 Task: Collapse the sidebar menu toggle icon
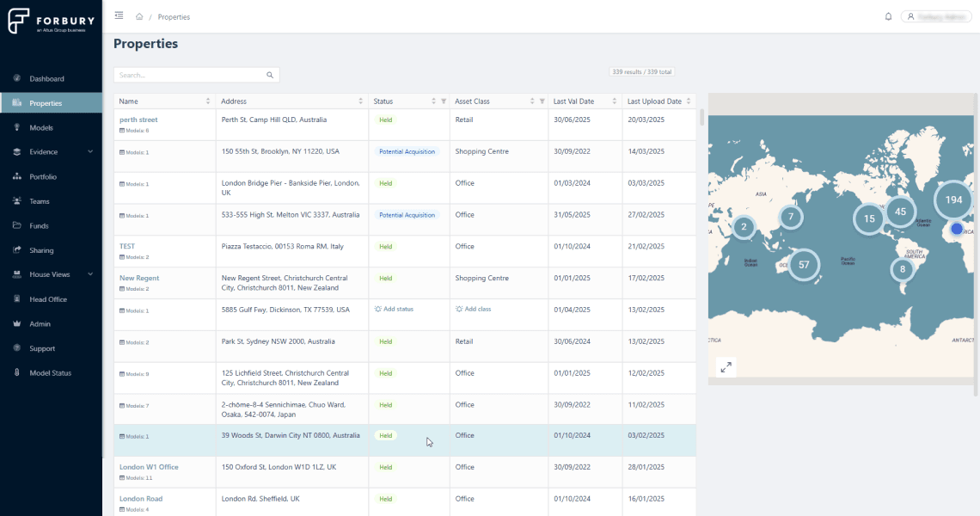click(119, 16)
